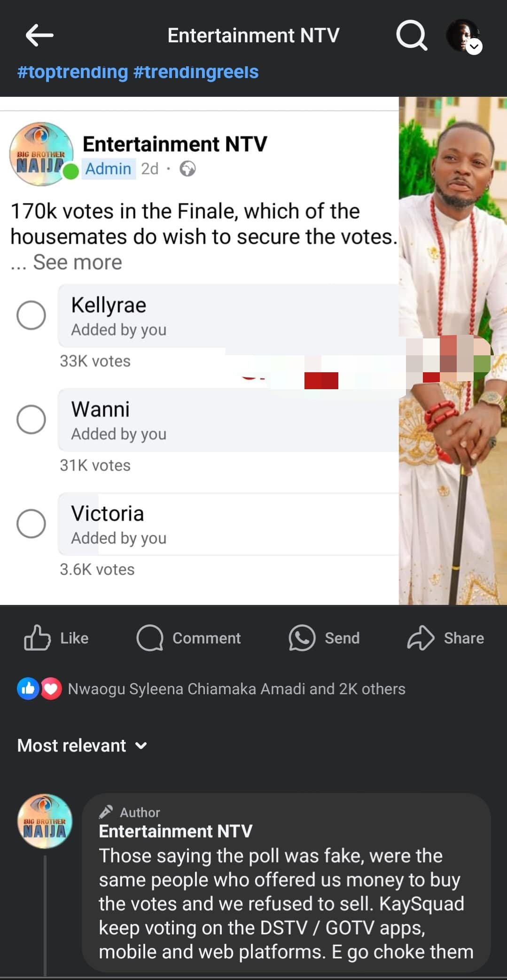Tap the WhatsApp Send icon
The image size is (507, 980).
click(x=302, y=638)
